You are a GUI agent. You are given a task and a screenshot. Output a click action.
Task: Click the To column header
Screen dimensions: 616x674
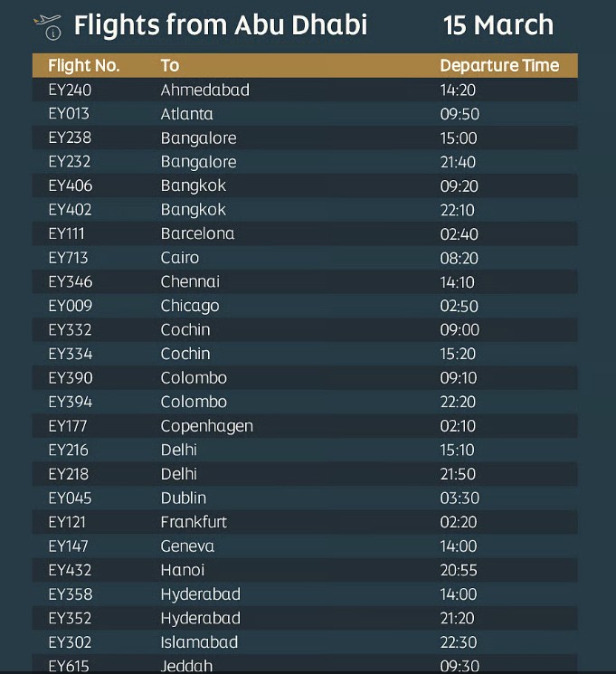170,66
